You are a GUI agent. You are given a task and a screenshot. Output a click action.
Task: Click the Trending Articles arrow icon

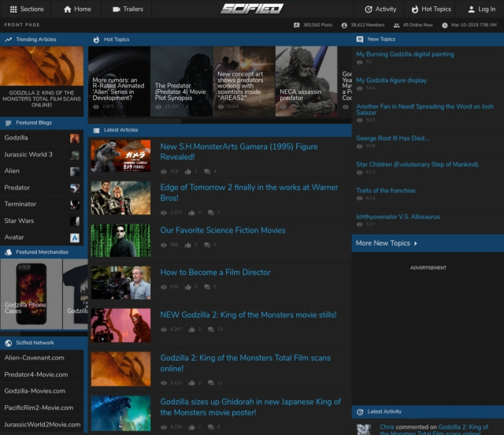click(9, 39)
